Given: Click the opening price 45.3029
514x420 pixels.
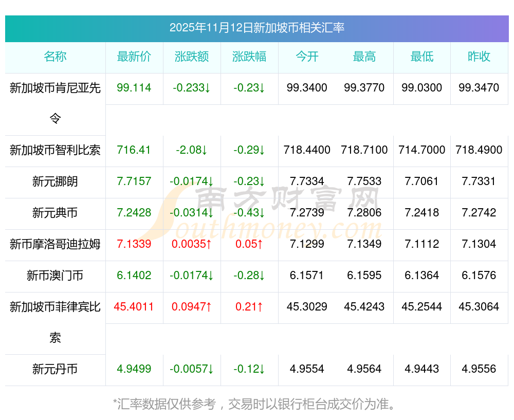Looking at the screenshot, I should pyautogui.click(x=307, y=307).
